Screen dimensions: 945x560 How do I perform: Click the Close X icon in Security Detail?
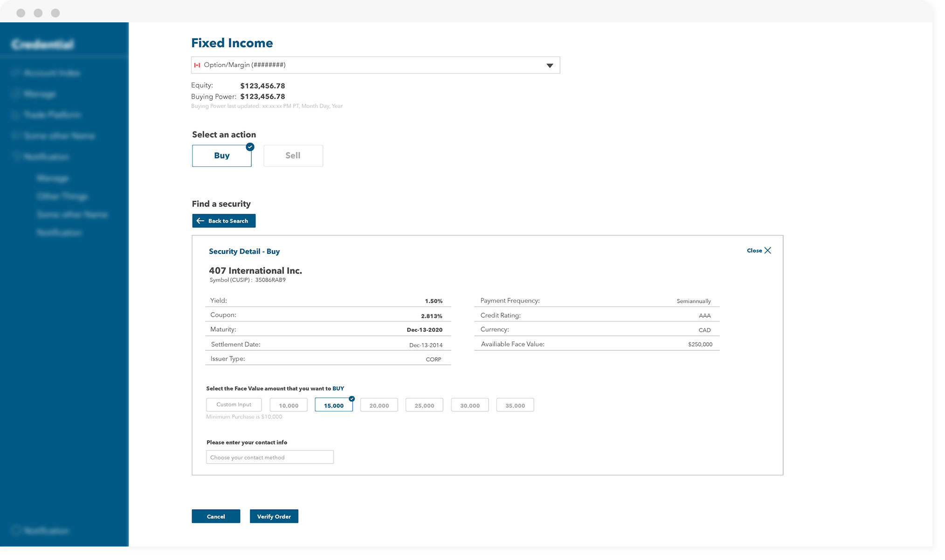click(x=767, y=251)
